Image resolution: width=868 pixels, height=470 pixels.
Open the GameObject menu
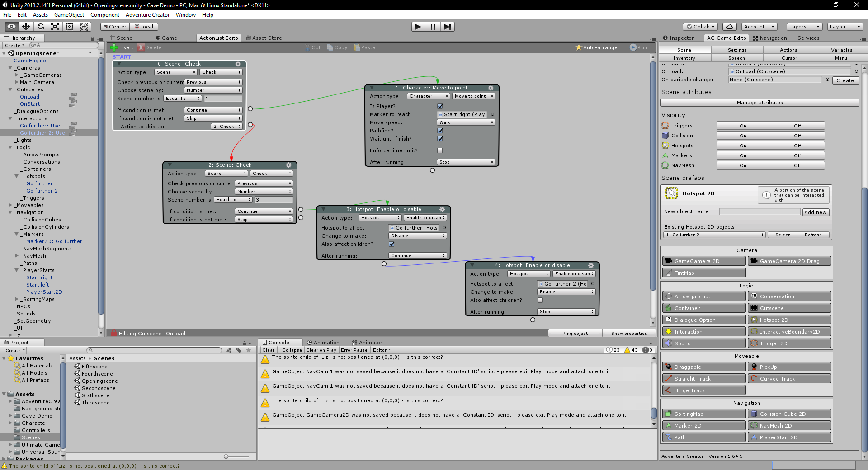(x=69, y=15)
